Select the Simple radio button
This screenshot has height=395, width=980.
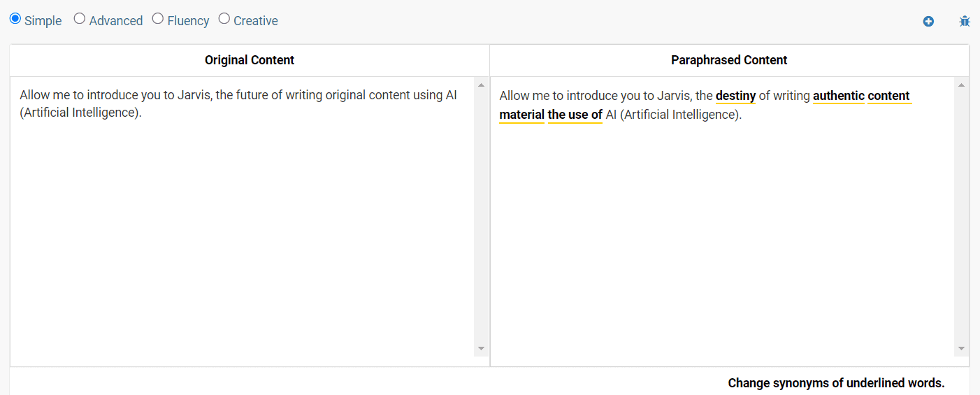pyautogui.click(x=15, y=19)
